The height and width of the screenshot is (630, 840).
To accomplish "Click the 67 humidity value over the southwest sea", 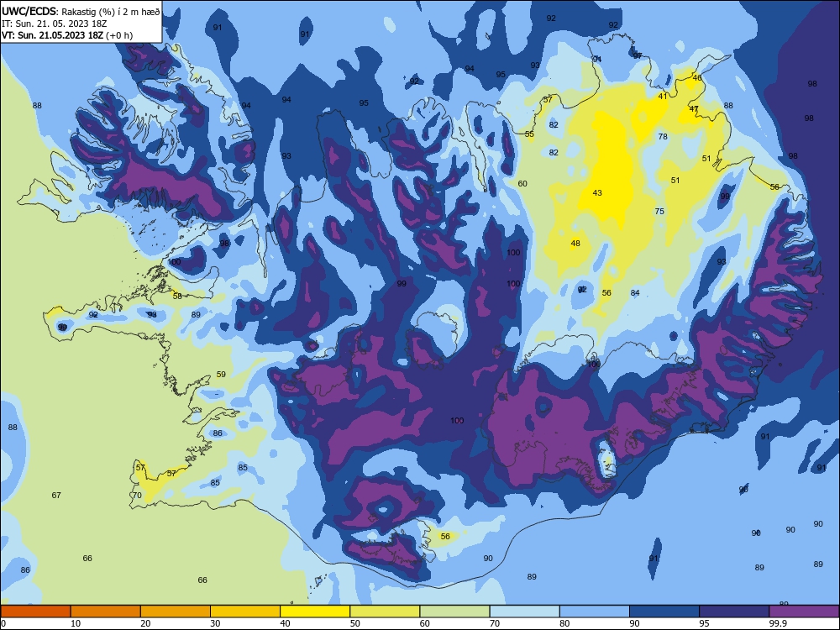I will (56, 496).
